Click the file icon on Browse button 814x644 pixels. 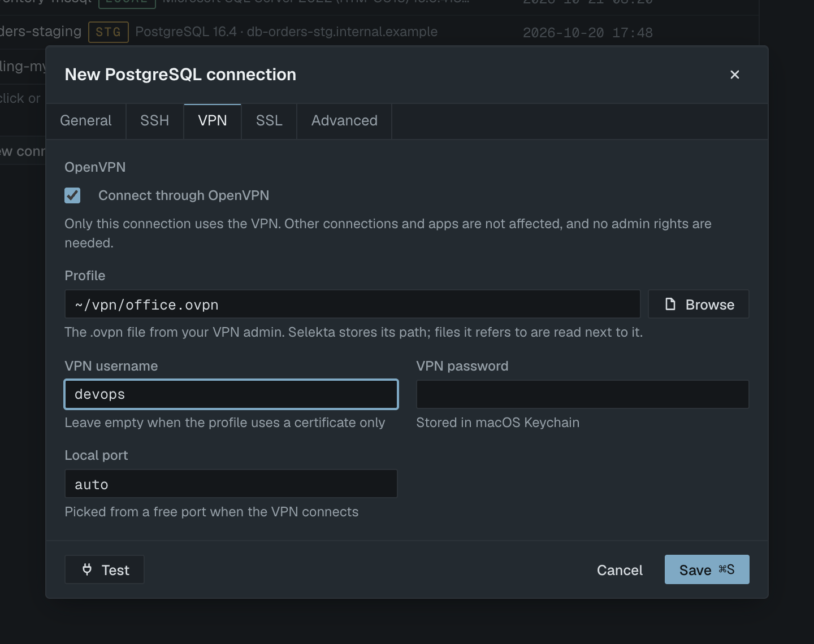coord(670,304)
